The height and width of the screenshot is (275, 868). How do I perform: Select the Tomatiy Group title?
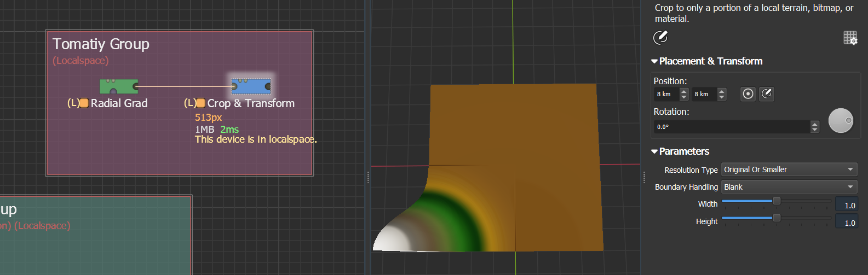(x=101, y=44)
